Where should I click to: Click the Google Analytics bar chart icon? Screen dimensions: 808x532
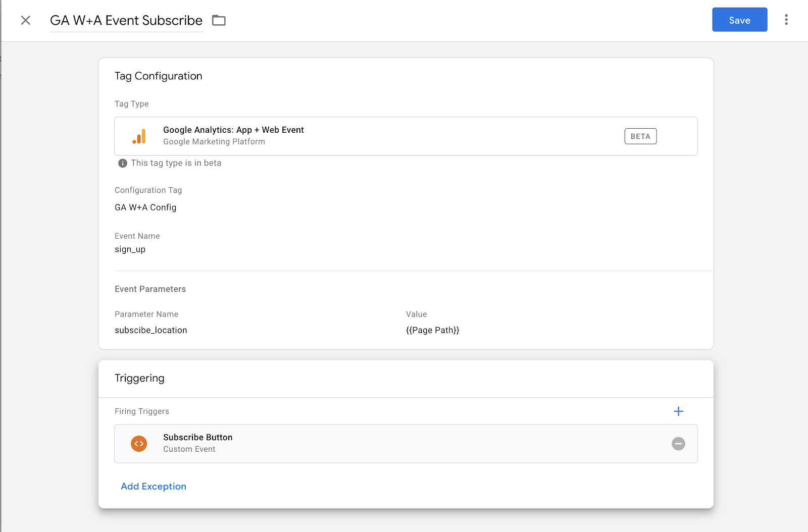[x=139, y=136]
